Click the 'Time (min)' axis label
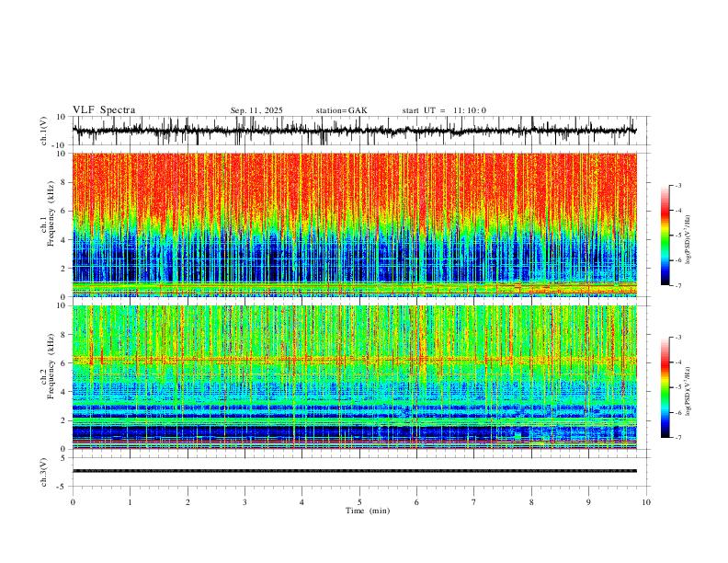Screen dimensions: 728x563 pos(368,511)
